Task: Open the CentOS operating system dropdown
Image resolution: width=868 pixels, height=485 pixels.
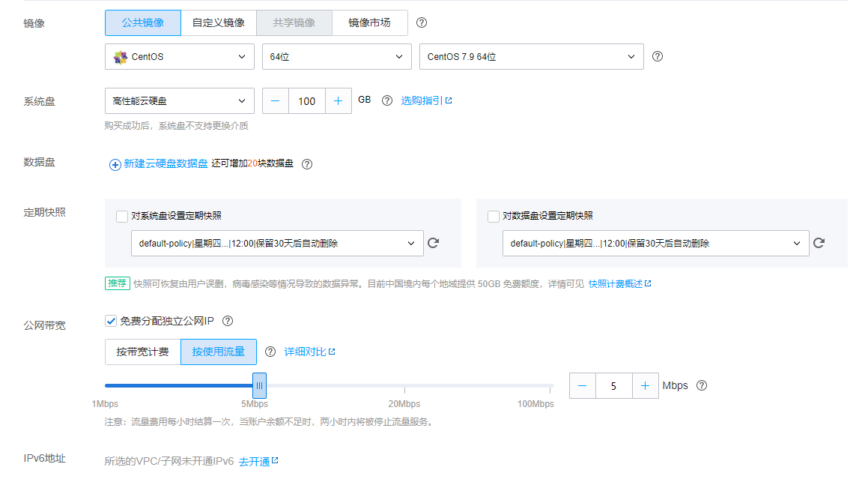Action: pos(180,57)
